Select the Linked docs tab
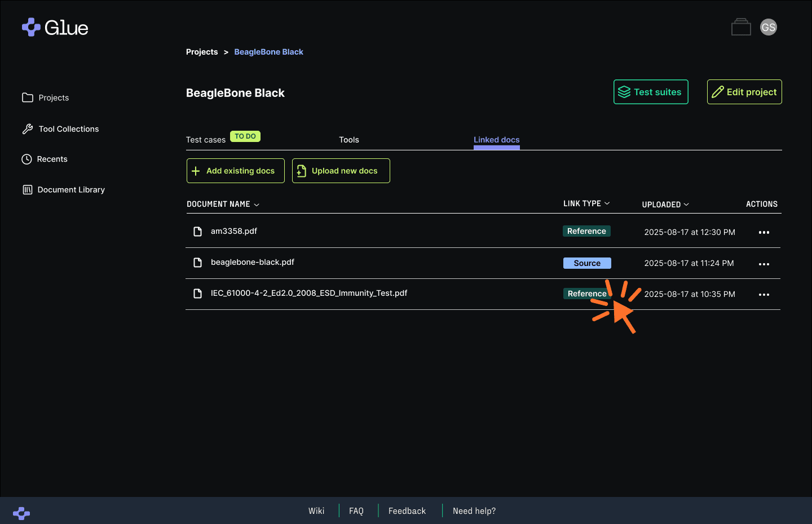Image resolution: width=812 pixels, height=524 pixels. pyautogui.click(x=497, y=140)
